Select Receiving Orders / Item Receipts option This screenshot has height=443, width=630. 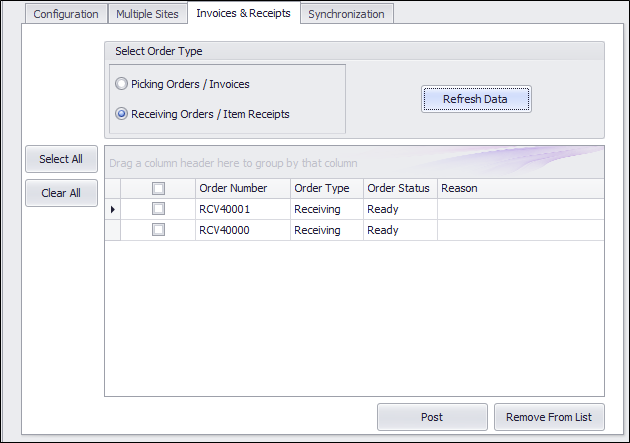[121, 114]
